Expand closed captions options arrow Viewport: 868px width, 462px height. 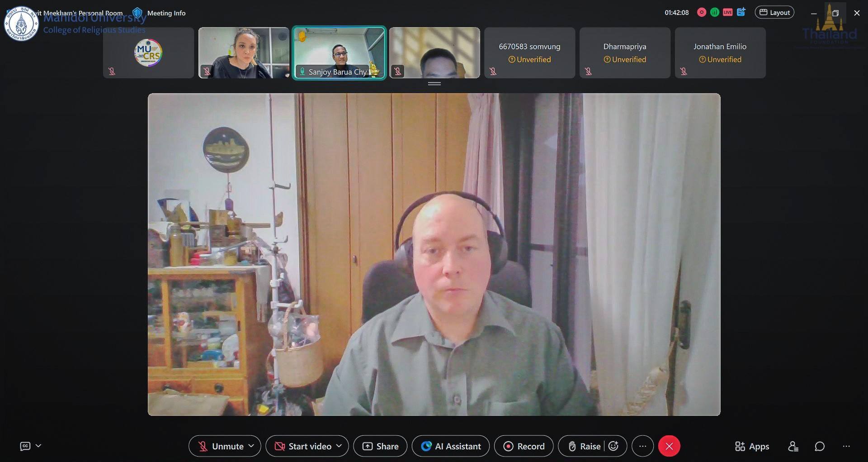pyautogui.click(x=38, y=446)
